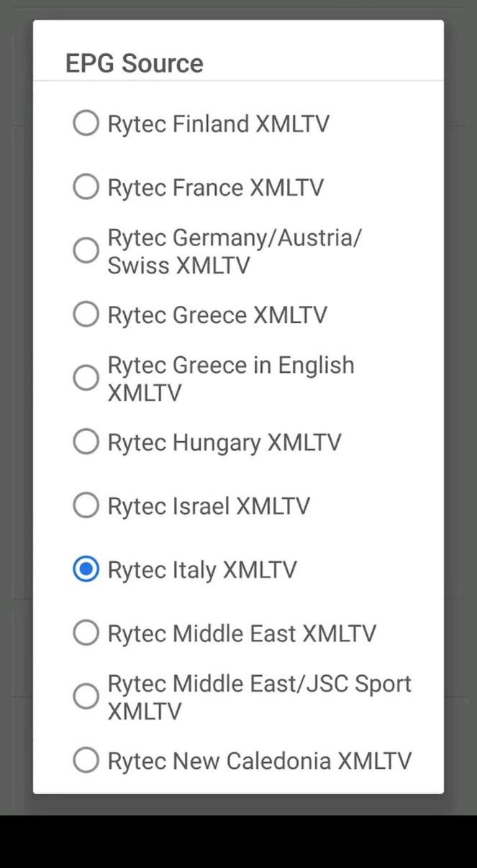Viewport: 477px width, 868px height.
Task: Pick the Rytec Germany/Austria/Swiss XMLTV radio button
Action: click(x=86, y=250)
